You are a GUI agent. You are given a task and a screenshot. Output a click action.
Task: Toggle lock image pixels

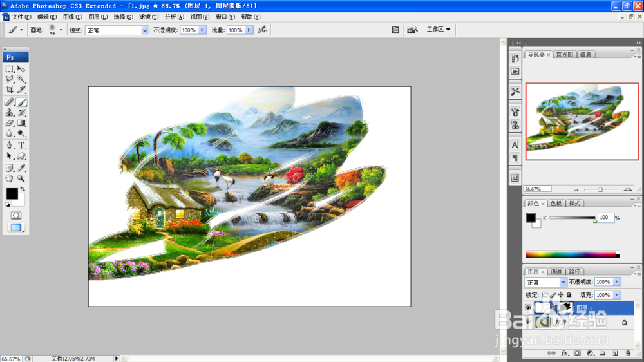pos(553,295)
